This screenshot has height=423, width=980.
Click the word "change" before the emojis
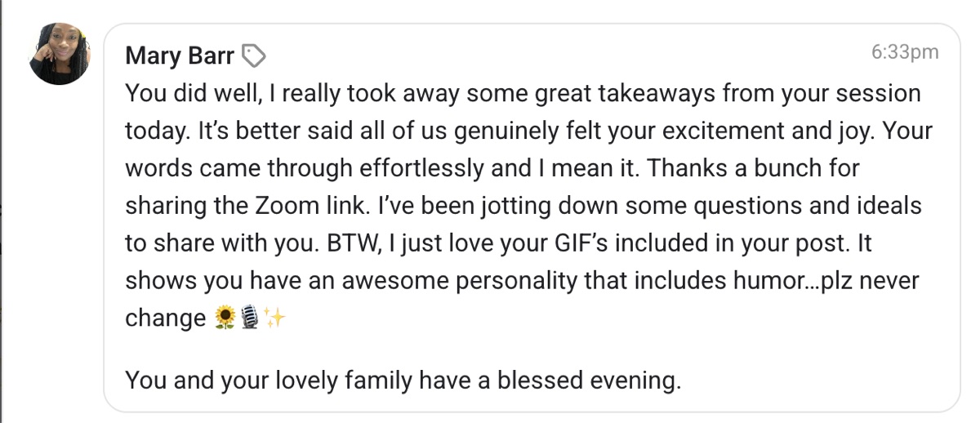pyautogui.click(x=165, y=319)
